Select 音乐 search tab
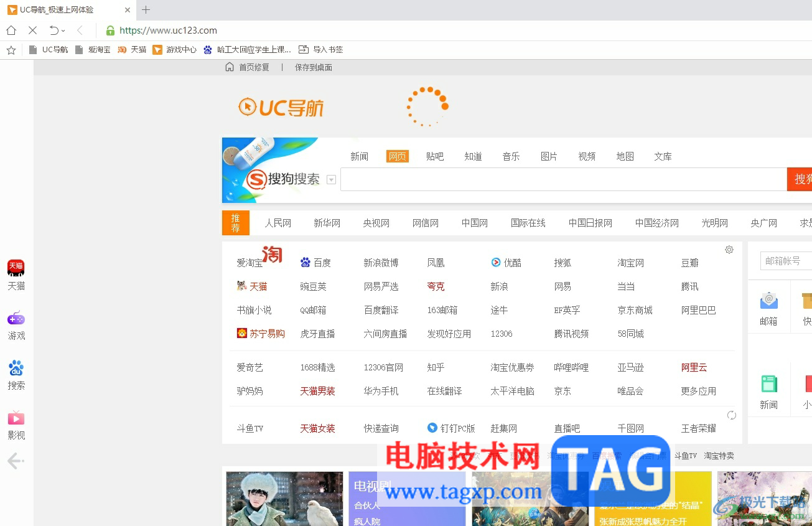The height and width of the screenshot is (526, 812). pyautogui.click(x=511, y=156)
